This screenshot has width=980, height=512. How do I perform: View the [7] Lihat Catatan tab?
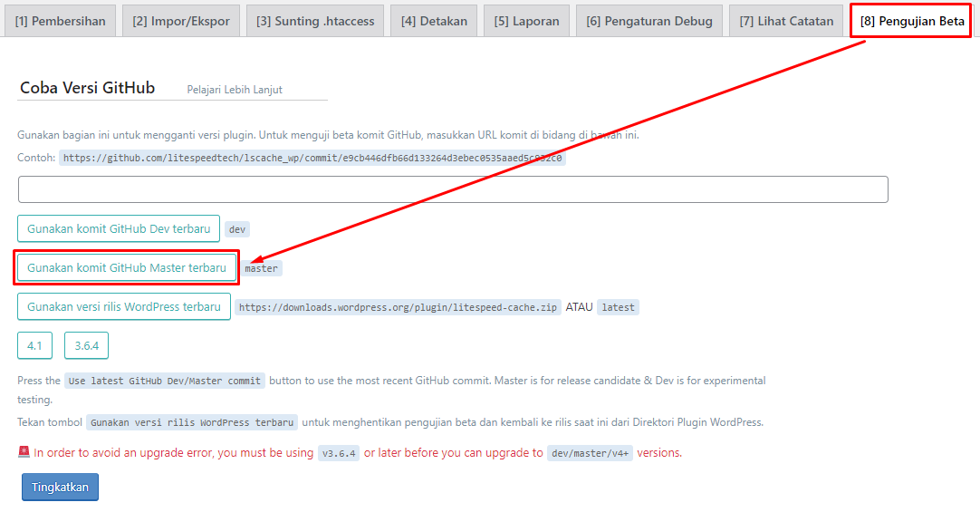click(786, 21)
